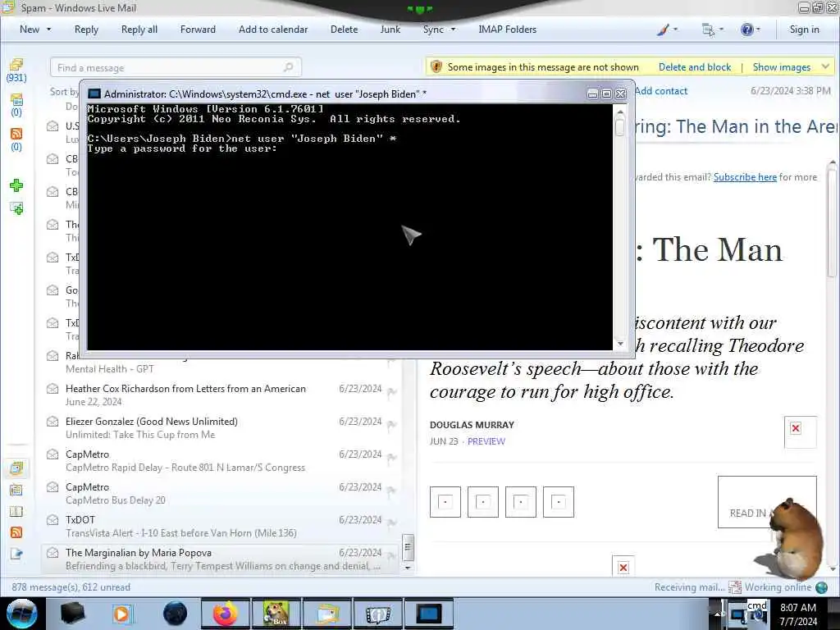
Task: Open the Subscribe here link
Action: click(745, 177)
